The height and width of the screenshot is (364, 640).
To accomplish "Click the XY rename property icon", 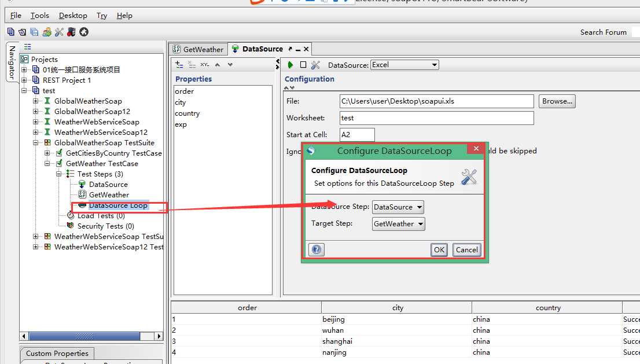I will [x=205, y=64].
